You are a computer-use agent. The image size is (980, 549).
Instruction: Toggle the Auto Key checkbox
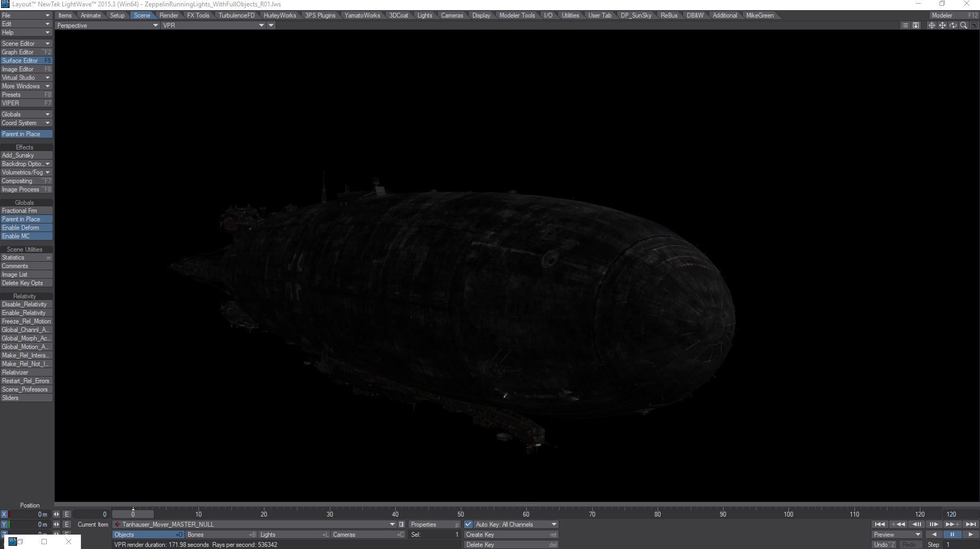coord(468,525)
